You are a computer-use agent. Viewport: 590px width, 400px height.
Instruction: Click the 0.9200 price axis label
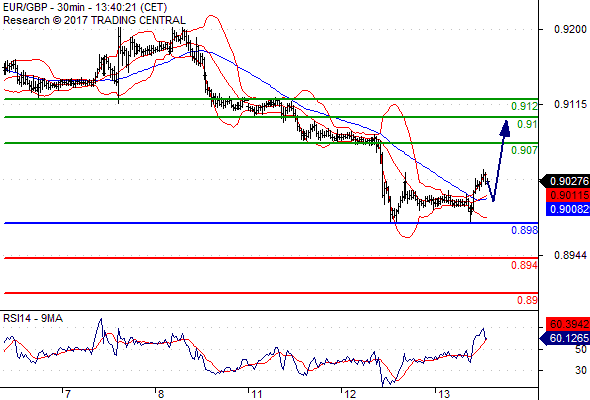pos(570,29)
